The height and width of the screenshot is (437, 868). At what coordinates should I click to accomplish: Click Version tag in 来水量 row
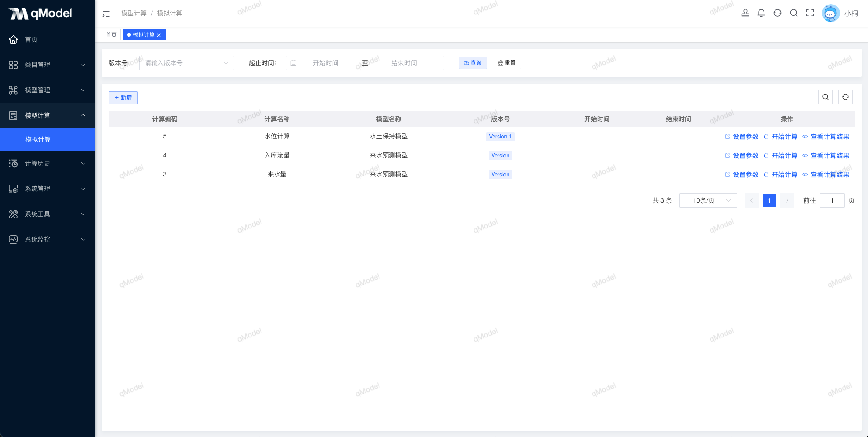(x=500, y=175)
